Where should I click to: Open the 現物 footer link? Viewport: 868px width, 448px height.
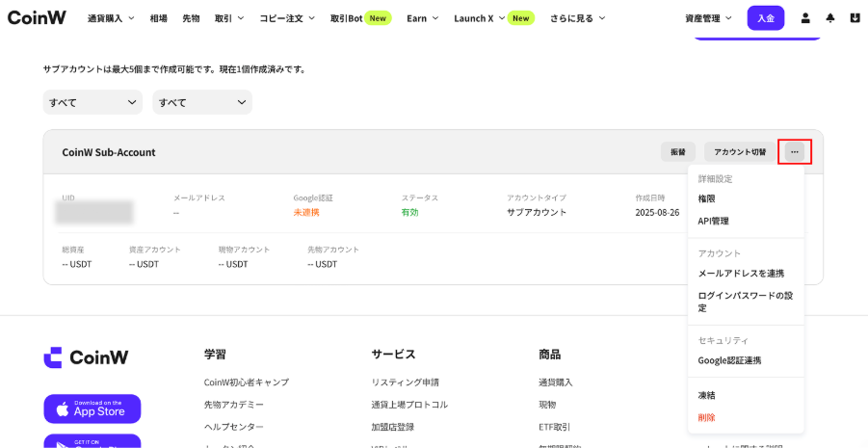[x=547, y=405]
